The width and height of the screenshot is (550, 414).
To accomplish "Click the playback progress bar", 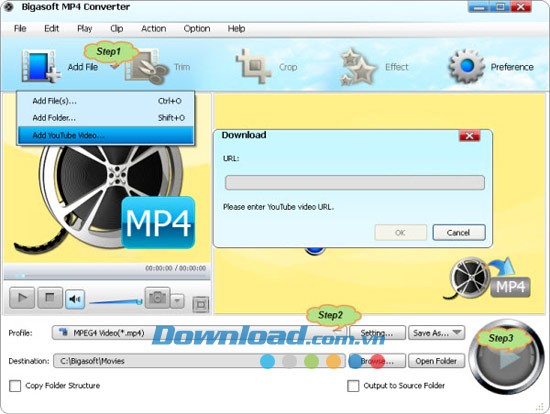I will pyautogui.click(x=107, y=276).
